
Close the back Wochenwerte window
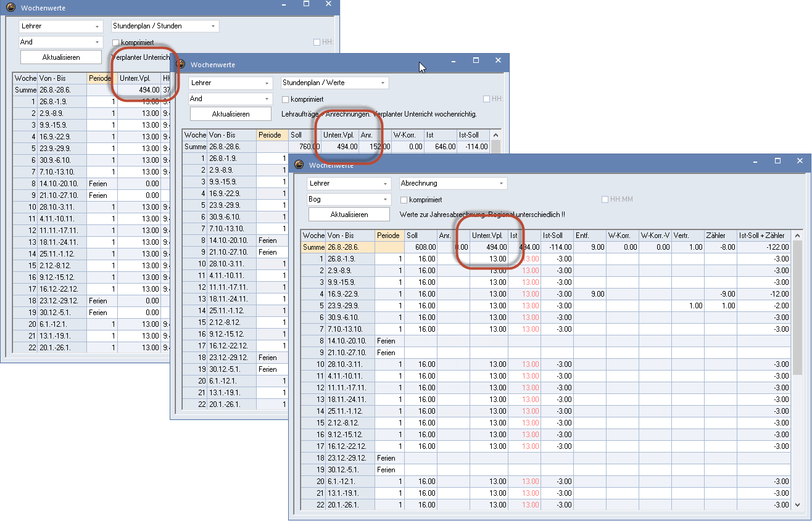329,4
